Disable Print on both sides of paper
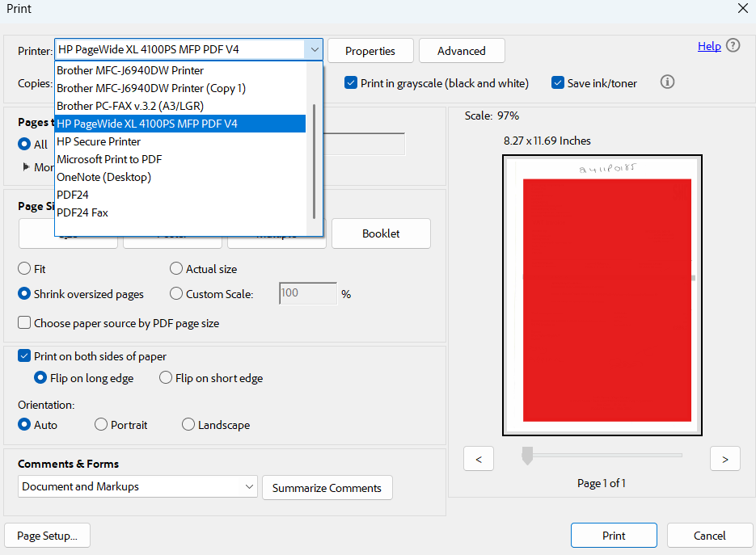 [24, 356]
